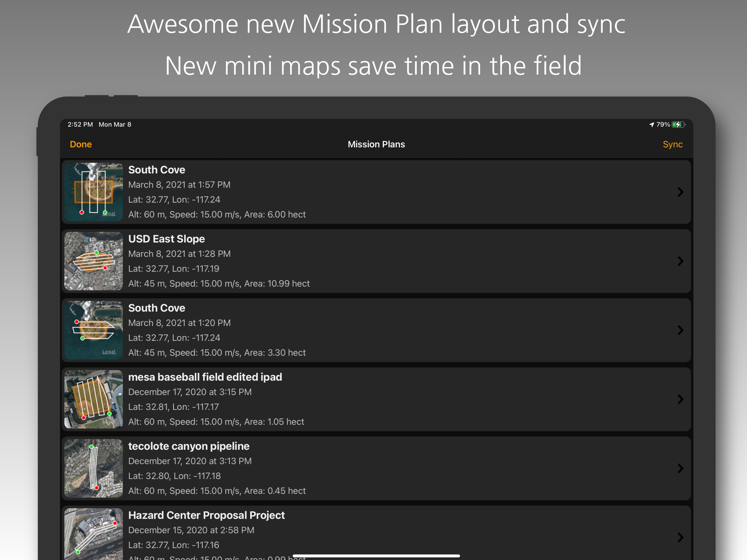Click Legal link on 1:20 PM South Cove map
747x560 pixels.
109,352
